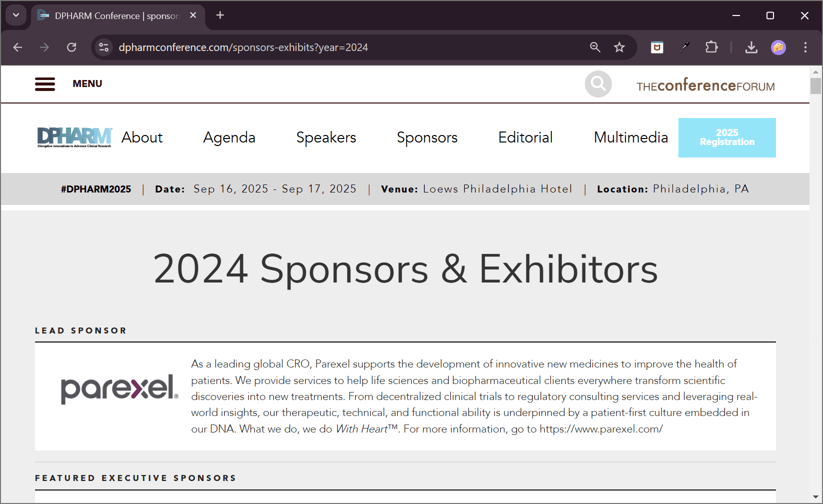Bookmark this page with the star icon
823x504 pixels.
619,47
